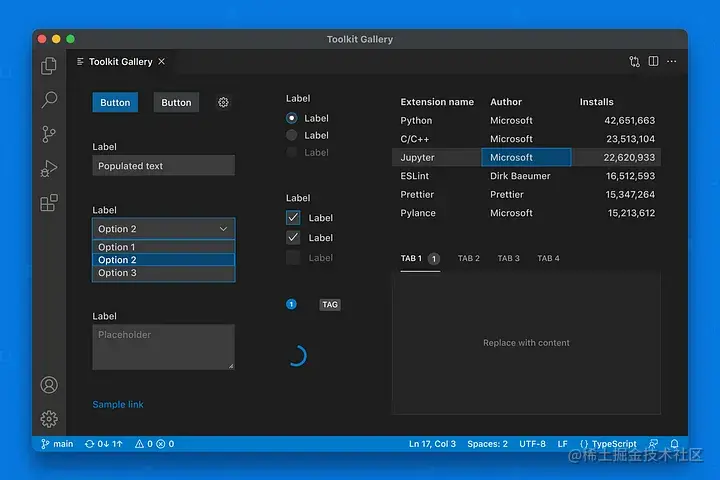Viewport: 720px width, 480px height.
Task: Select the first checked radio Label
Action: pos(291,118)
